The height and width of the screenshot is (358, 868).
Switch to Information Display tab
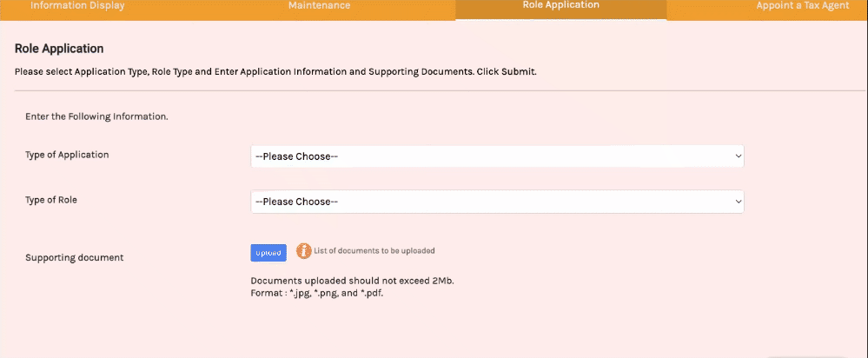[77, 5]
